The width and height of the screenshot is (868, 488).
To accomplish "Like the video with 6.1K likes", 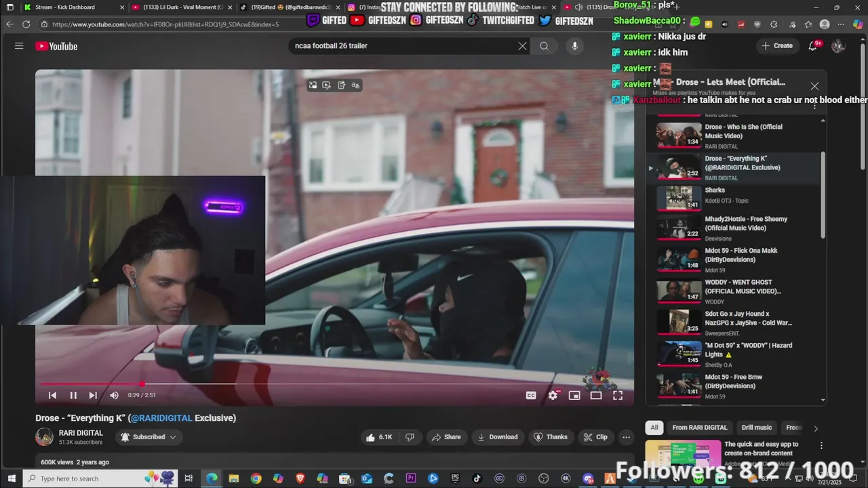I will pos(379,437).
